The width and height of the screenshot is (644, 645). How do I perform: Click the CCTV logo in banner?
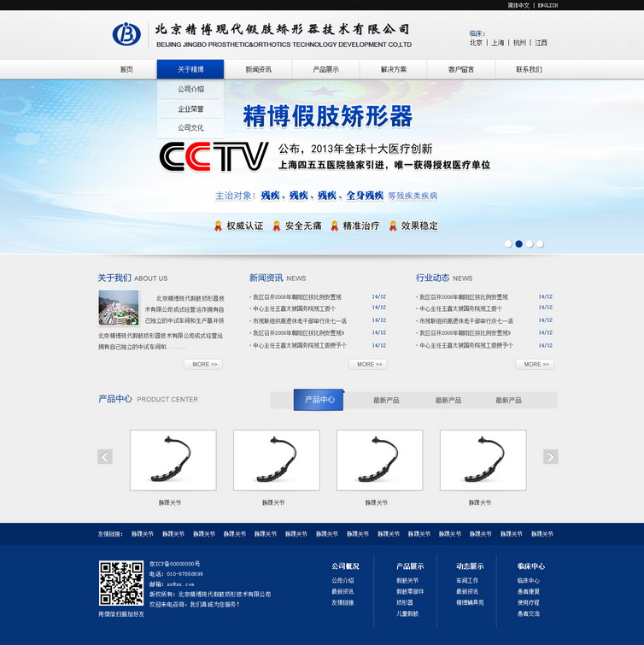214,156
